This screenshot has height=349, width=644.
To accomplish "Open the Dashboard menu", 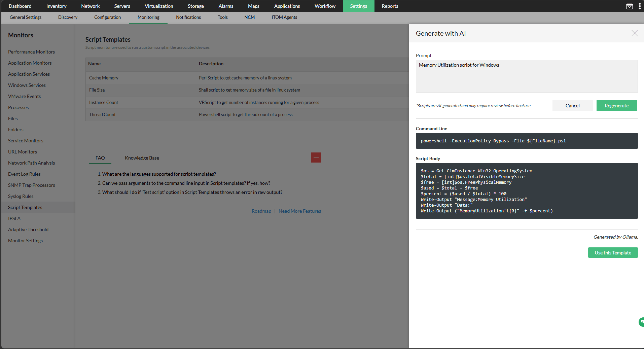I will [x=20, y=6].
